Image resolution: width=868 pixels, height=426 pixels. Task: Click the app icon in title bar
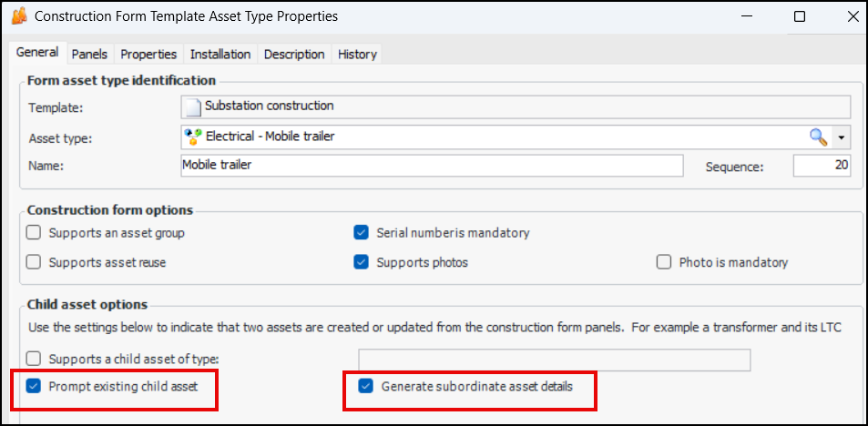(x=19, y=16)
